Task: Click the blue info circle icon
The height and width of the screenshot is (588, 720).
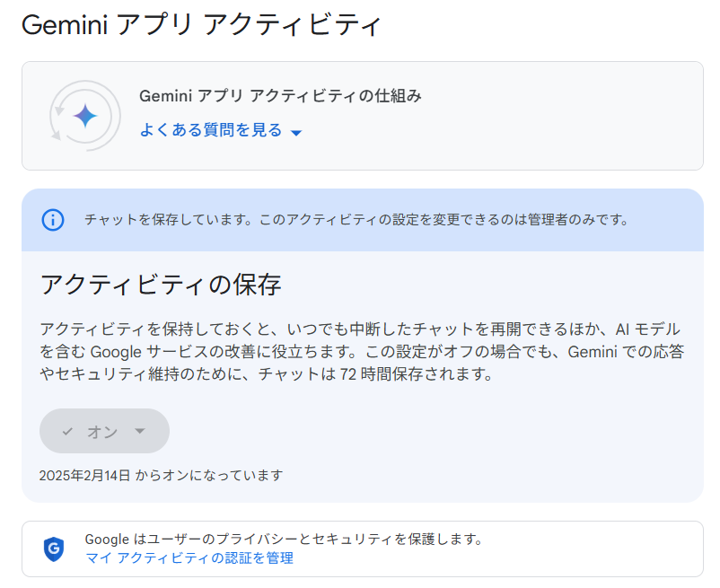Action: pyautogui.click(x=53, y=220)
